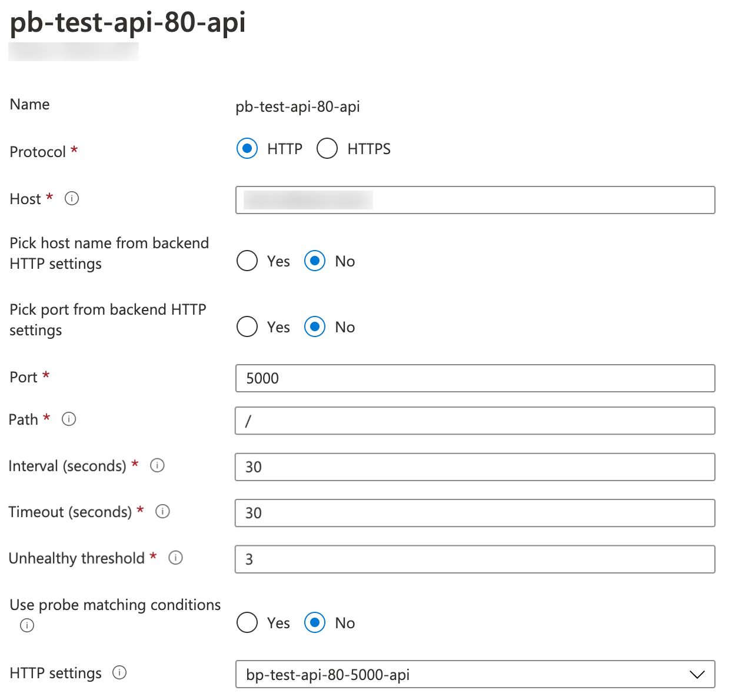Click info icon under Use probe matching conditions
The image size is (732, 700).
tap(27, 625)
